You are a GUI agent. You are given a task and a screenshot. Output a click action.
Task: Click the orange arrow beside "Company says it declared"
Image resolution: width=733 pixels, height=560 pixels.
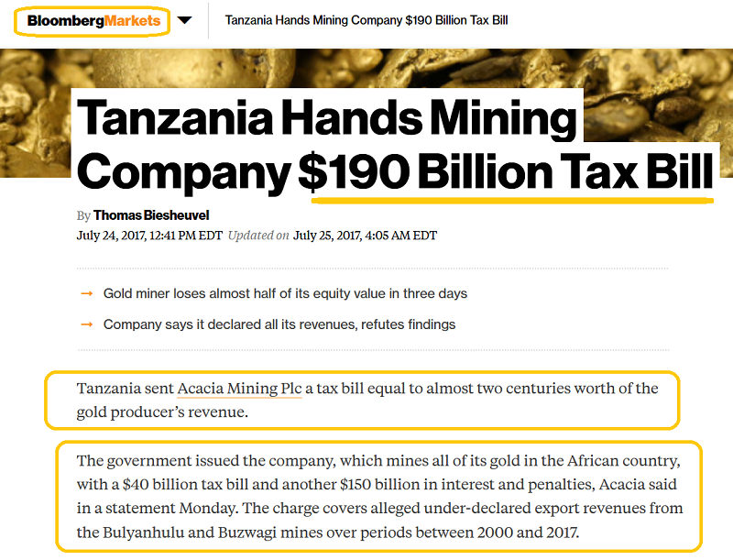(x=87, y=324)
